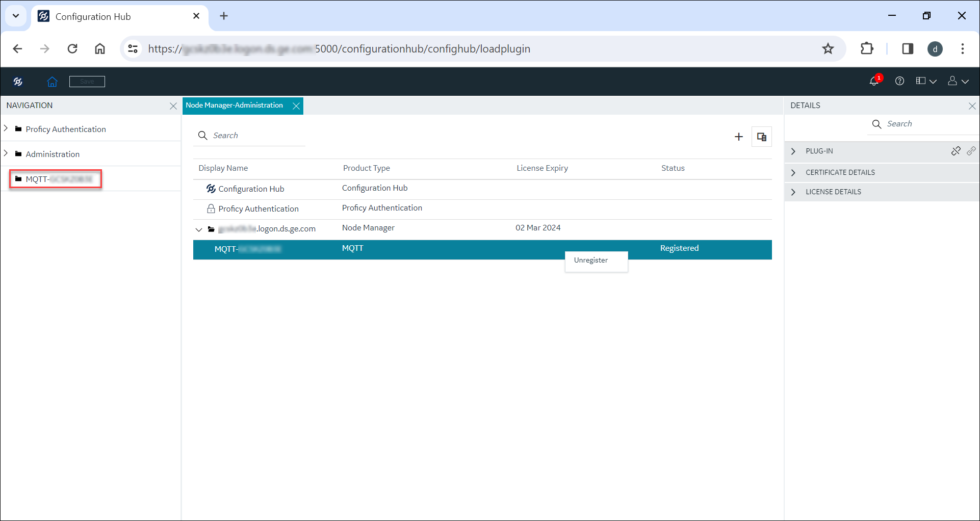This screenshot has height=521, width=980.
Task: Click the node view icon beside plus
Action: coord(762,137)
